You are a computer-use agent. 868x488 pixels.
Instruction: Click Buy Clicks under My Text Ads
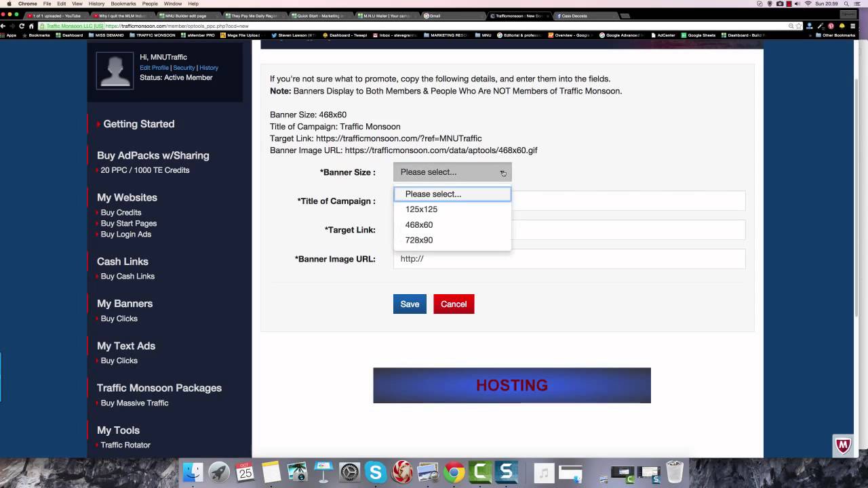pos(119,361)
